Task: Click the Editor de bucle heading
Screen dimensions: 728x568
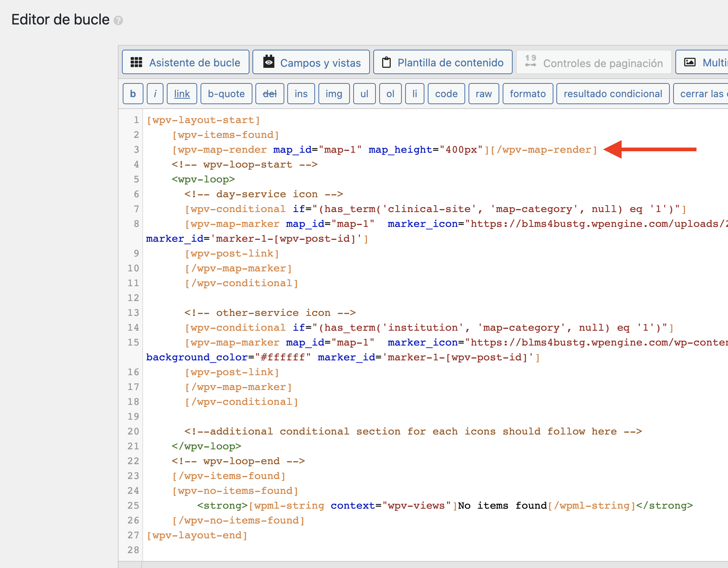Action: (x=60, y=20)
